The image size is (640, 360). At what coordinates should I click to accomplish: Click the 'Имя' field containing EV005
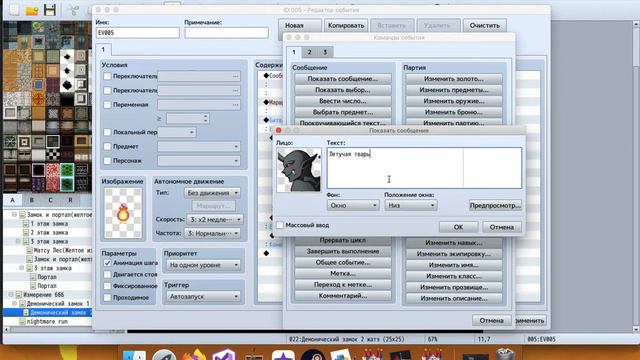pos(138,33)
